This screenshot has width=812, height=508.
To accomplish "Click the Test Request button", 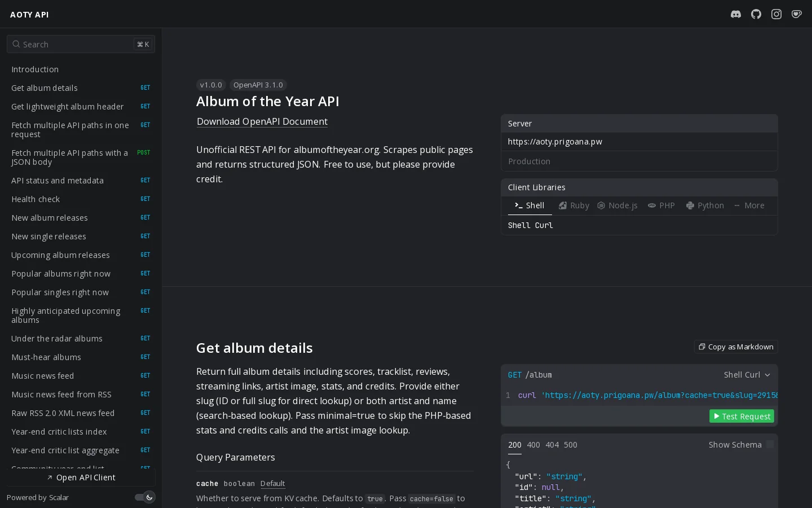I will pos(742,416).
